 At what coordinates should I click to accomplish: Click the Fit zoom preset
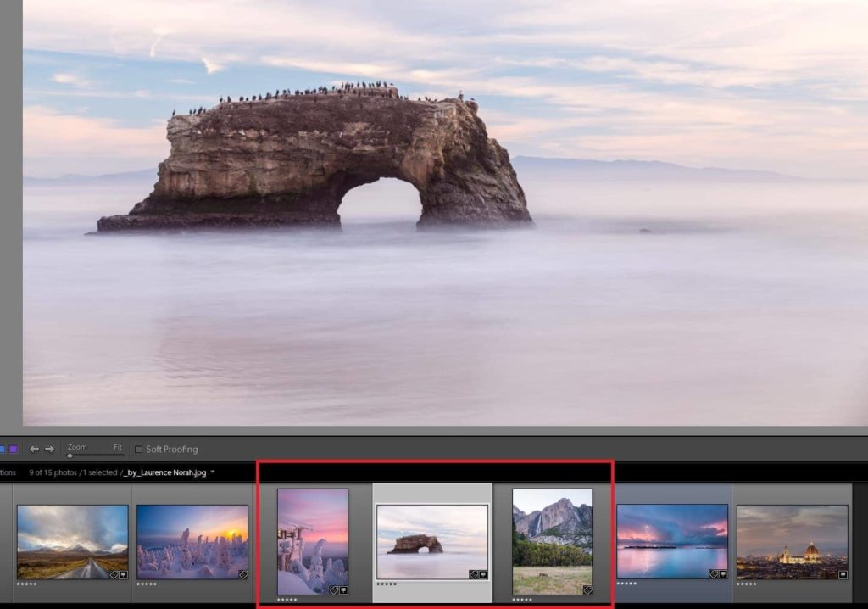point(118,446)
